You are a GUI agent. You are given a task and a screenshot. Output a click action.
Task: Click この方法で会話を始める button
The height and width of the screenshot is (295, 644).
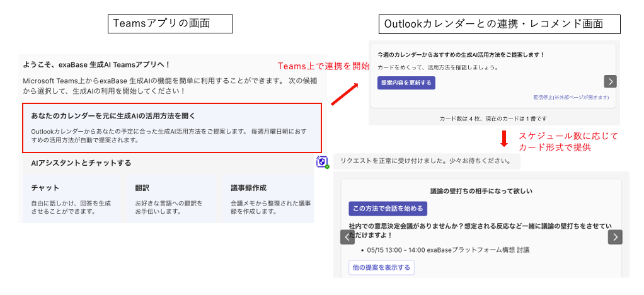(x=388, y=208)
